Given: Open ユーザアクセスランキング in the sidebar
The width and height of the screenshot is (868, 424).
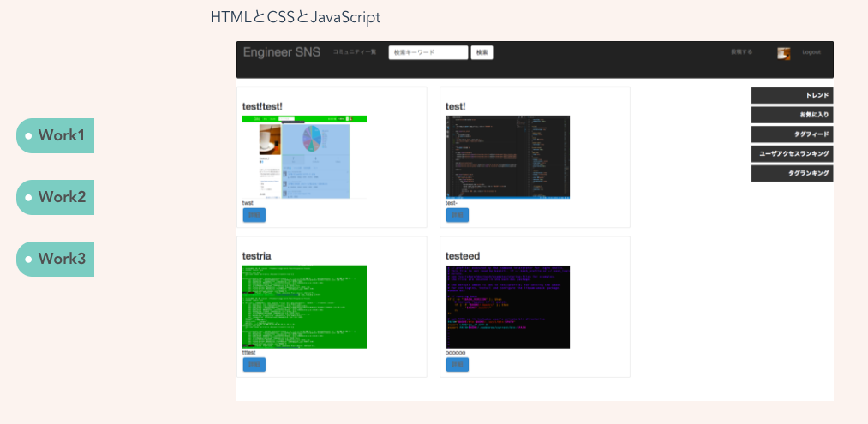Looking at the screenshot, I should click(792, 154).
